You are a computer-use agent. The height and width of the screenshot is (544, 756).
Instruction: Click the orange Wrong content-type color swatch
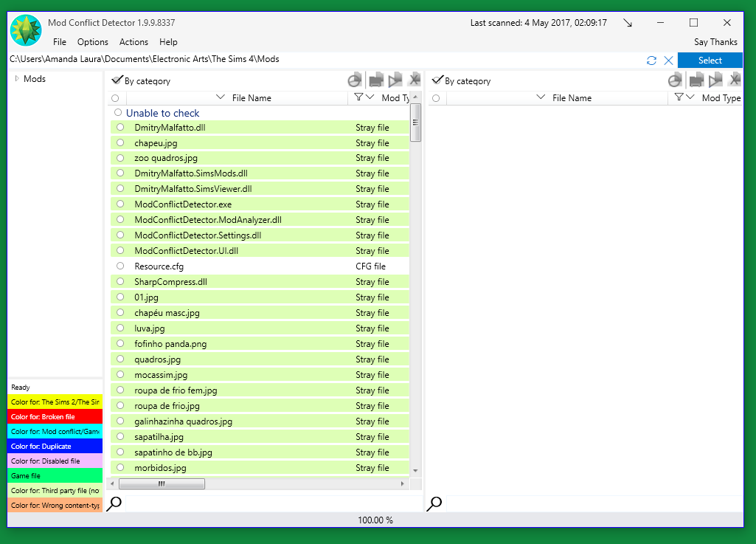(55, 506)
